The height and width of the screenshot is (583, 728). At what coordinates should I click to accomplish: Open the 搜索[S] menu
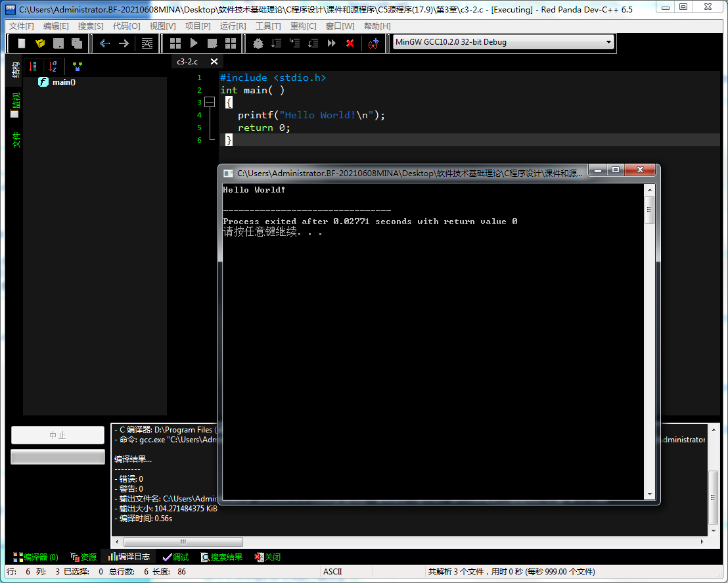[x=91, y=26]
